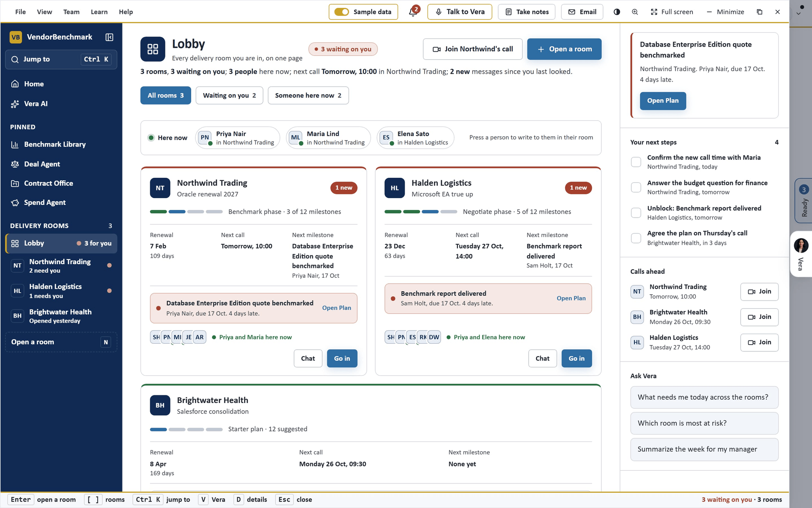
Task: Open Spend Agent from pinned
Action: (61, 202)
